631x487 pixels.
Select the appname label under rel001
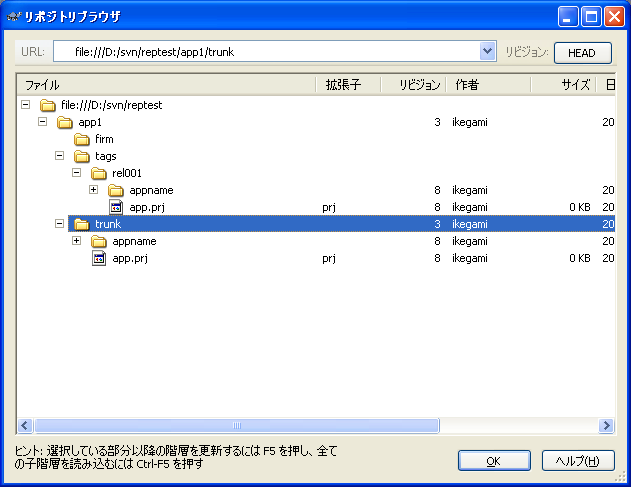151,190
